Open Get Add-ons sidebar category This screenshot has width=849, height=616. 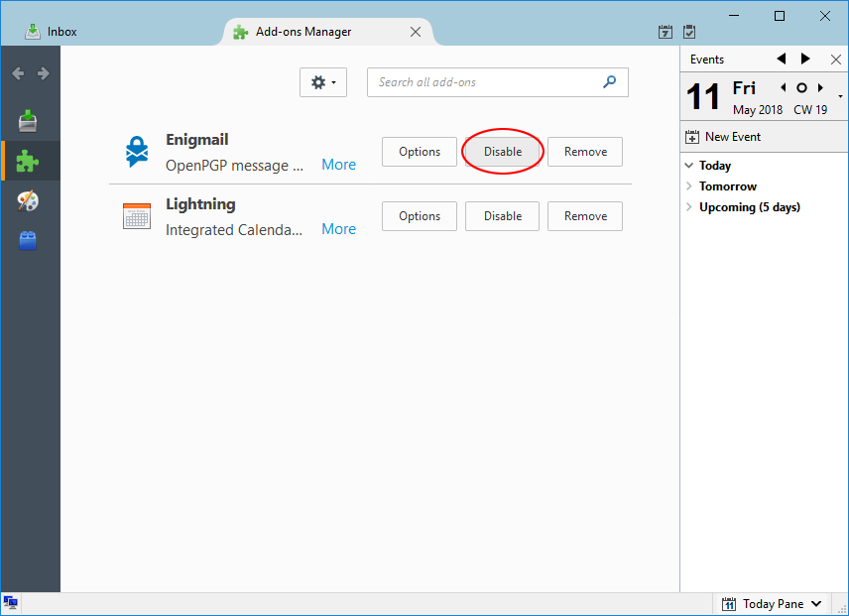[x=28, y=121]
